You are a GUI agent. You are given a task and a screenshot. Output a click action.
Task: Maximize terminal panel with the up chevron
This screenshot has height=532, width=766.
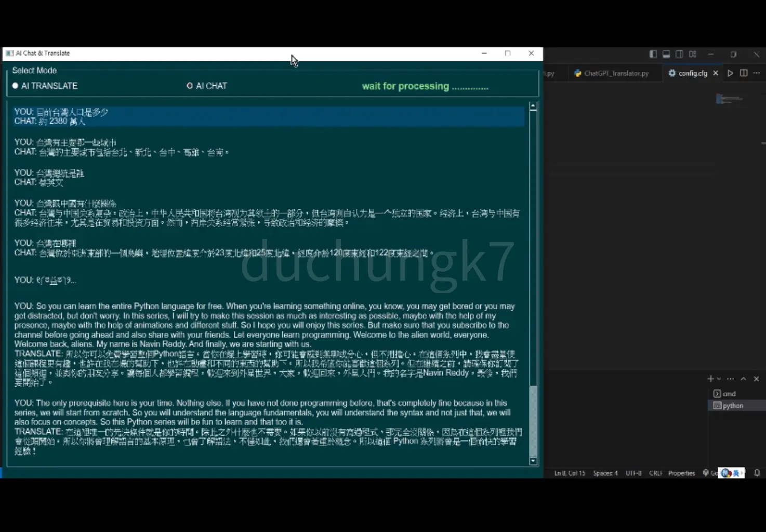click(x=743, y=379)
